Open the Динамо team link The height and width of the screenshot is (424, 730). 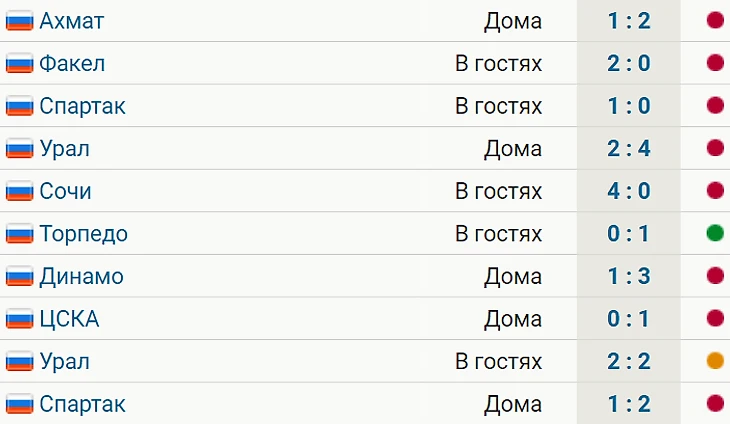click(x=81, y=277)
